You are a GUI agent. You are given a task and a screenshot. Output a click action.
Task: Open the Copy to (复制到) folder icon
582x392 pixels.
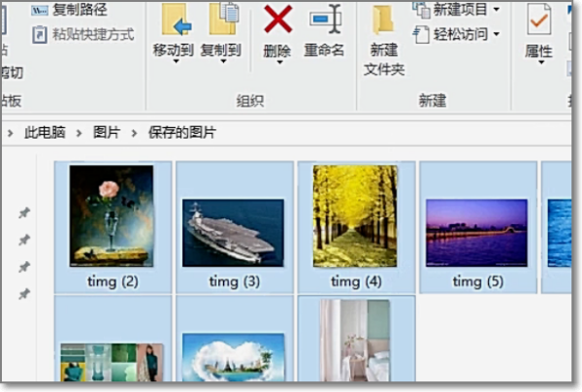(223, 18)
